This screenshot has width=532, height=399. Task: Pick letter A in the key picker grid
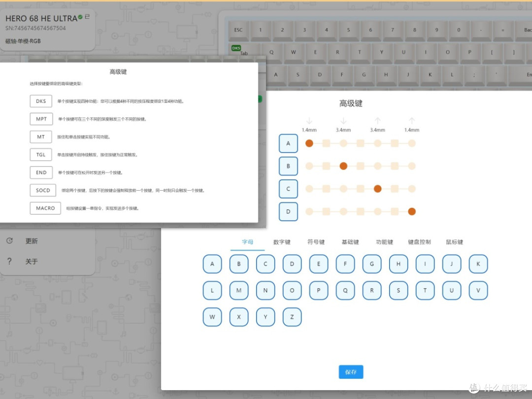point(212,264)
